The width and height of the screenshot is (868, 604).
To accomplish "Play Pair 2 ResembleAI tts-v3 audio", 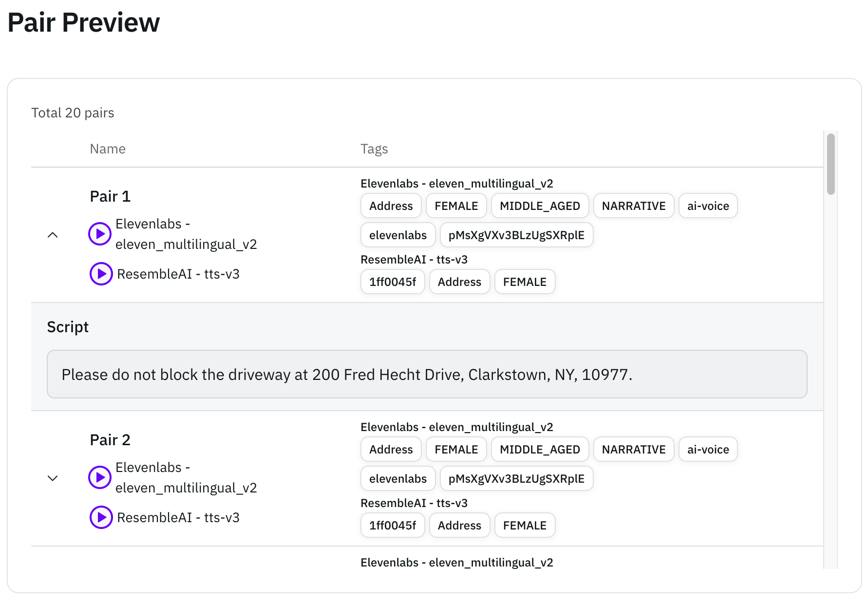I will (101, 517).
